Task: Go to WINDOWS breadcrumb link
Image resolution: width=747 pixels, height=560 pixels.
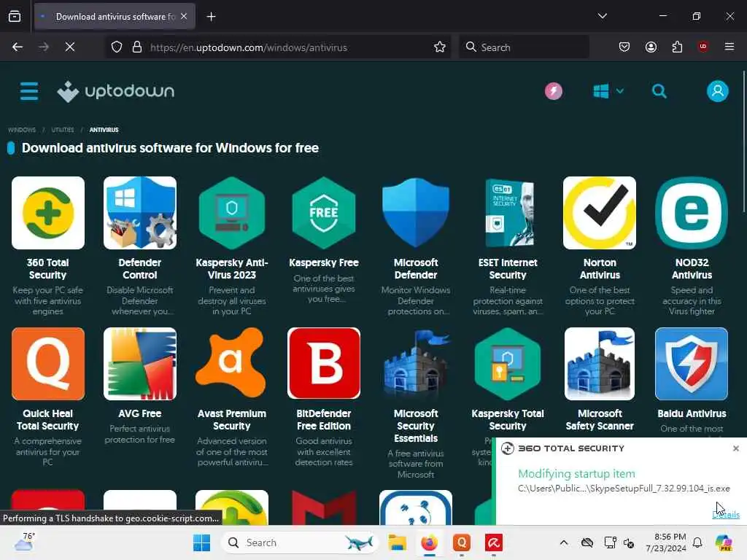Action: [22, 130]
